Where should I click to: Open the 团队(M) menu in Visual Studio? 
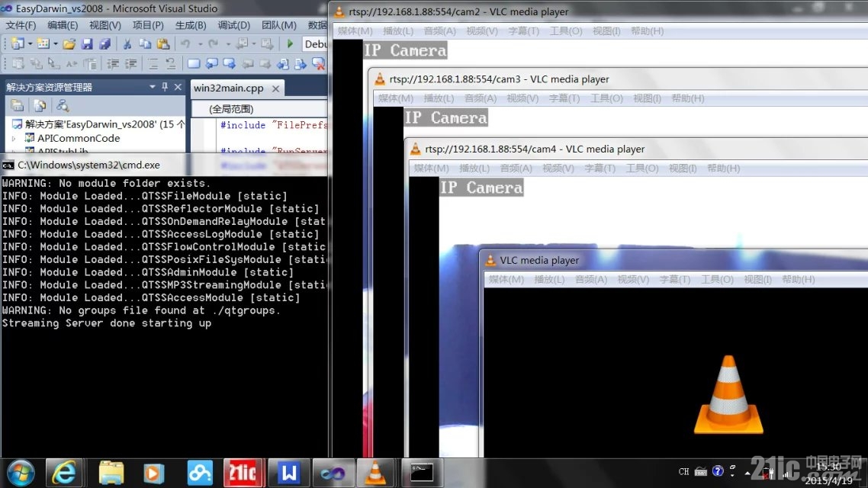tap(279, 25)
